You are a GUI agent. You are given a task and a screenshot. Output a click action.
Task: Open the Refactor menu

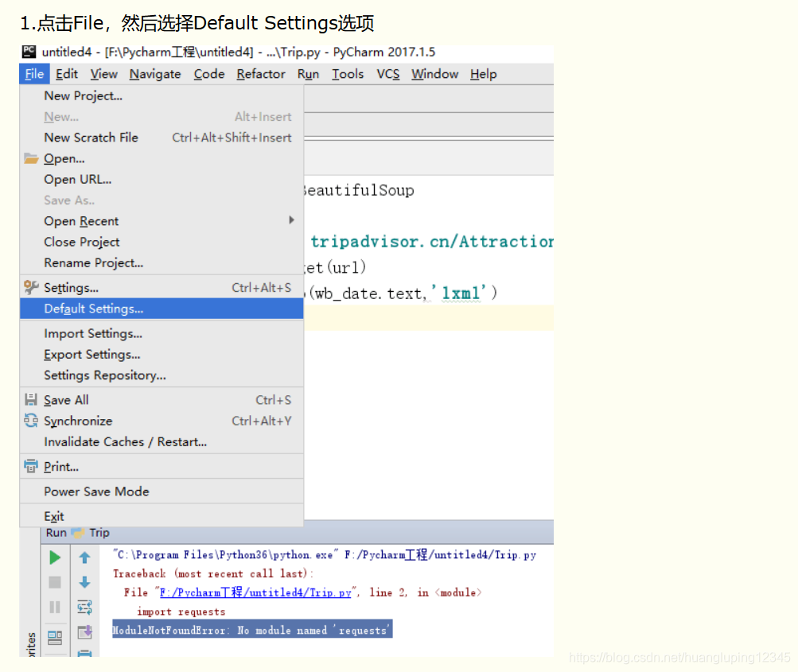point(261,74)
